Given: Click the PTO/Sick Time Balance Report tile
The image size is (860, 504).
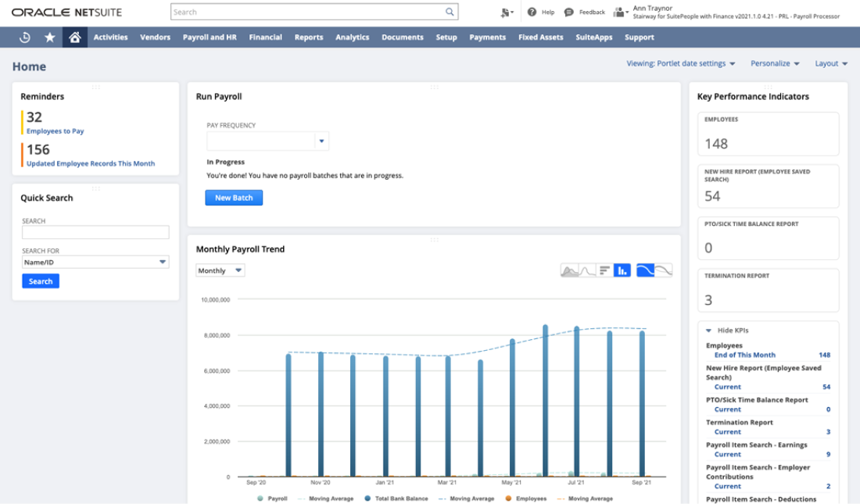Looking at the screenshot, I should (768, 238).
